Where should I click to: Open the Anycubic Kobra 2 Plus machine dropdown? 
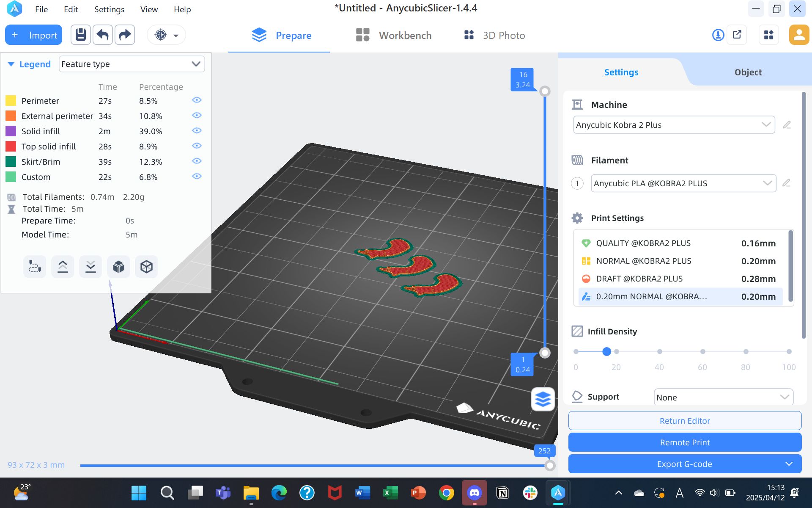[x=674, y=125]
